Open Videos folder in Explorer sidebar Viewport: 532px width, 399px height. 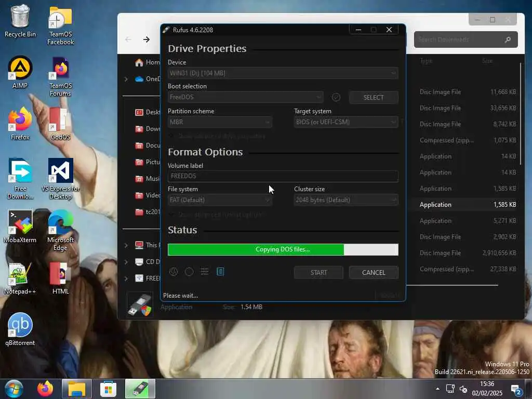148,195
